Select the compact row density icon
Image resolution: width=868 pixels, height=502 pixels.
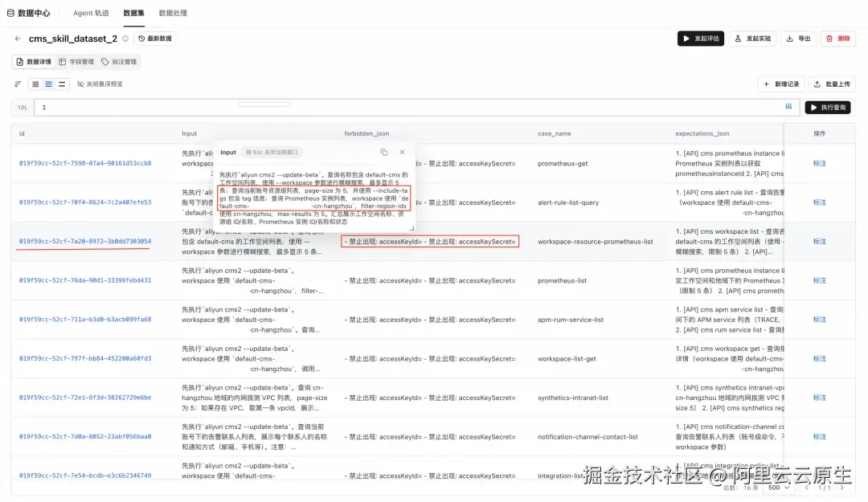tap(35, 84)
